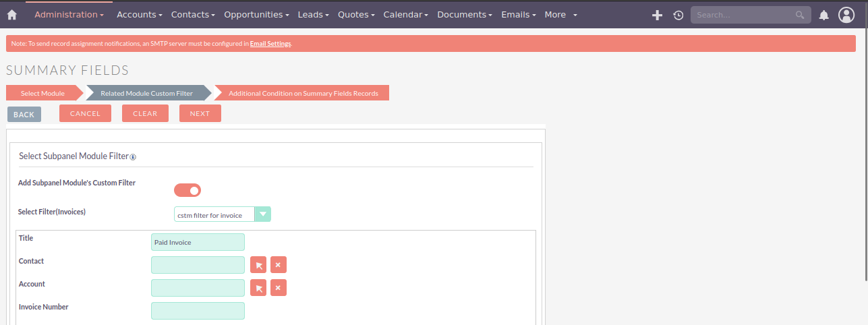
Task: Open the recently viewed history icon
Action: (x=678, y=15)
